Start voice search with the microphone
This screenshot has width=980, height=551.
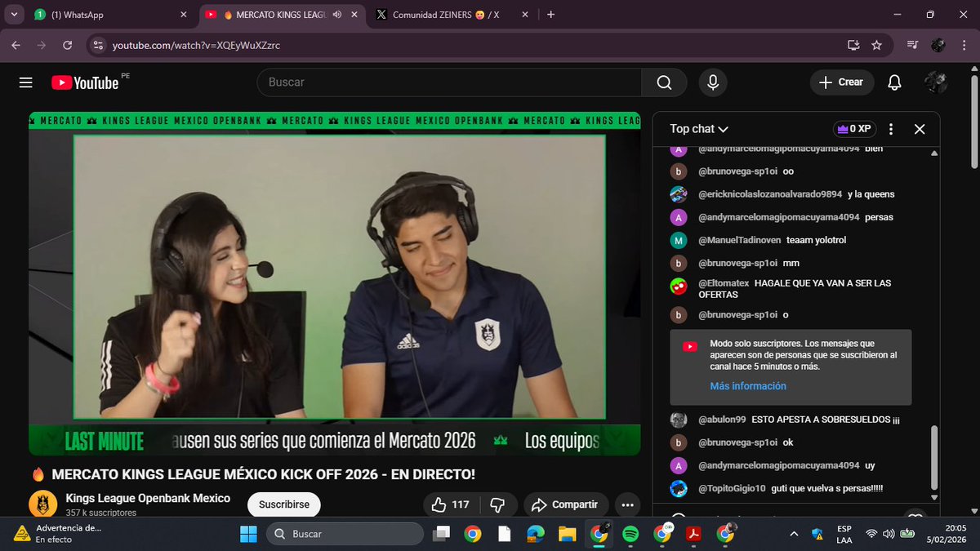pos(713,82)
